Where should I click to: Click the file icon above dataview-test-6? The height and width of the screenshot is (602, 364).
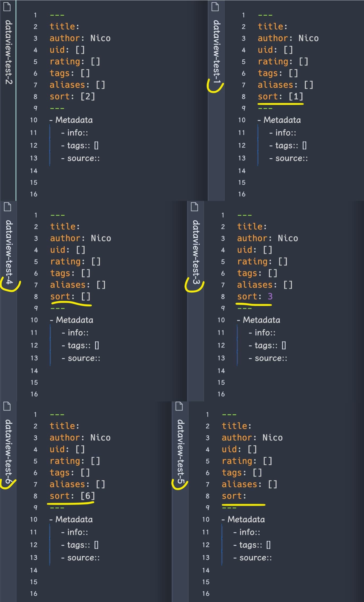pos(7,406)
